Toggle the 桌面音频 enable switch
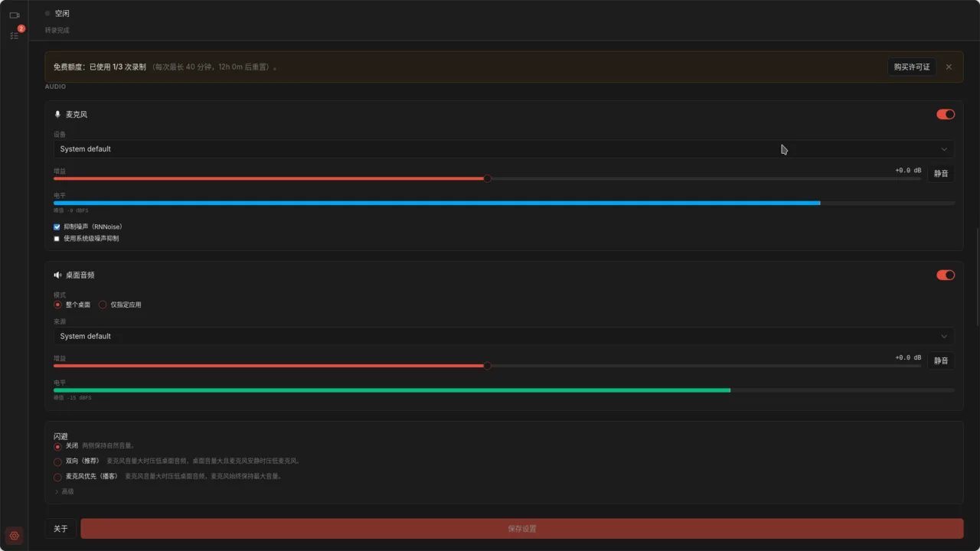The height and width of the screenshot is (551, 980). pos(946,275)
